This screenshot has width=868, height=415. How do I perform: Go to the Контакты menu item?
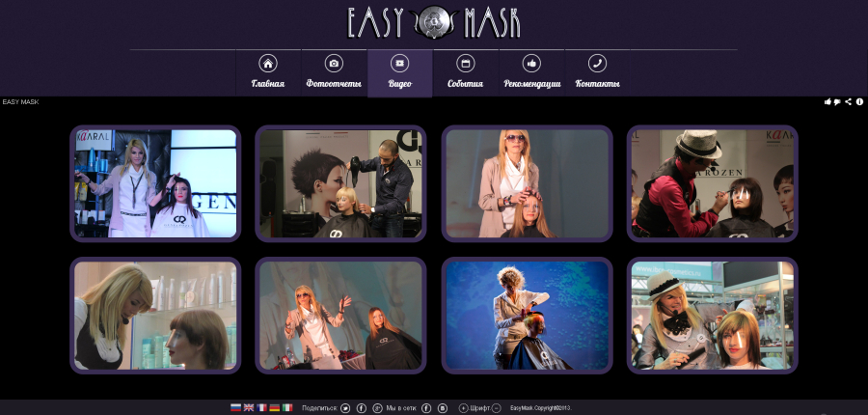pyautogui.click(x=597, y=72)
